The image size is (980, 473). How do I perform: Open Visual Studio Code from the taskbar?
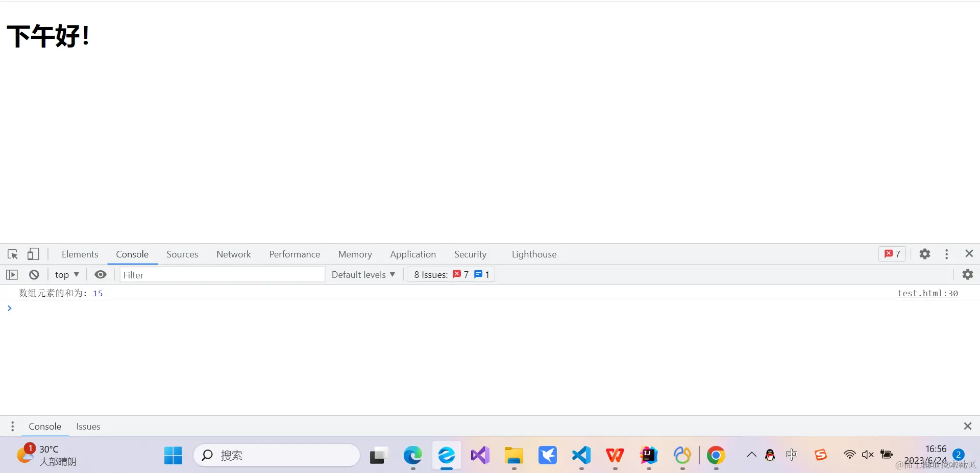click(581, 455)
